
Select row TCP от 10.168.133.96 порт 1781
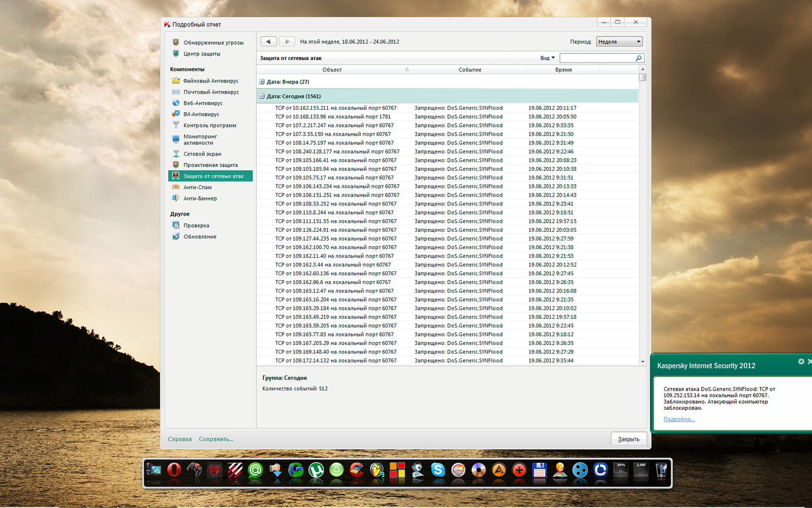click(x=448, y=117)
